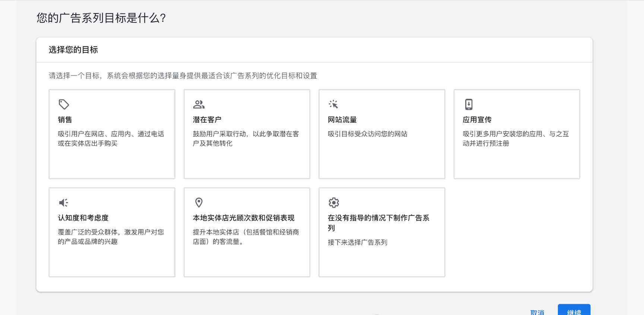The width and height of the screenshot is (644, 315).
Task: Click the phone download icon for 应用宣传
Action: coord(469,104)
